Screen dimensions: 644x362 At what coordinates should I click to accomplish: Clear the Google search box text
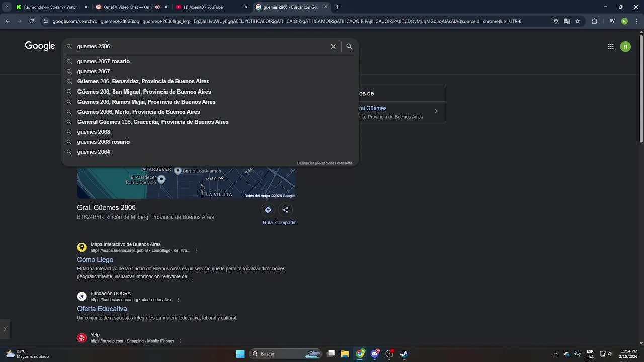click(333, 46)
